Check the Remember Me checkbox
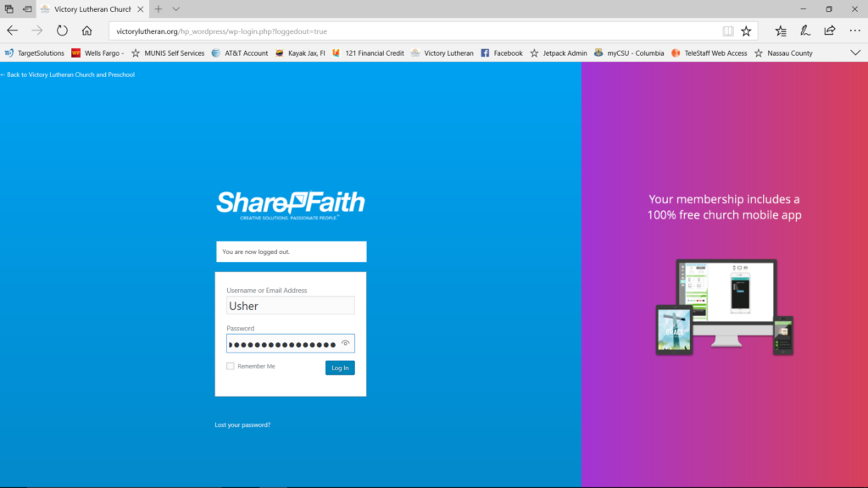The height and width of the screenshot is (488, 868). pyautogui.click(x=231, y=366)
